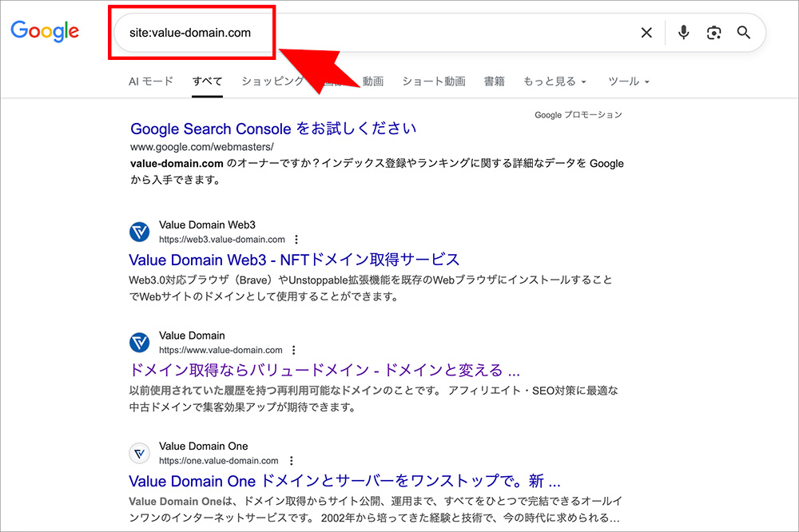Open the three-dot menu for Value Domain One
Image resolution: width=799 pixels, height=532 pixels.
[x=291, y=460]
